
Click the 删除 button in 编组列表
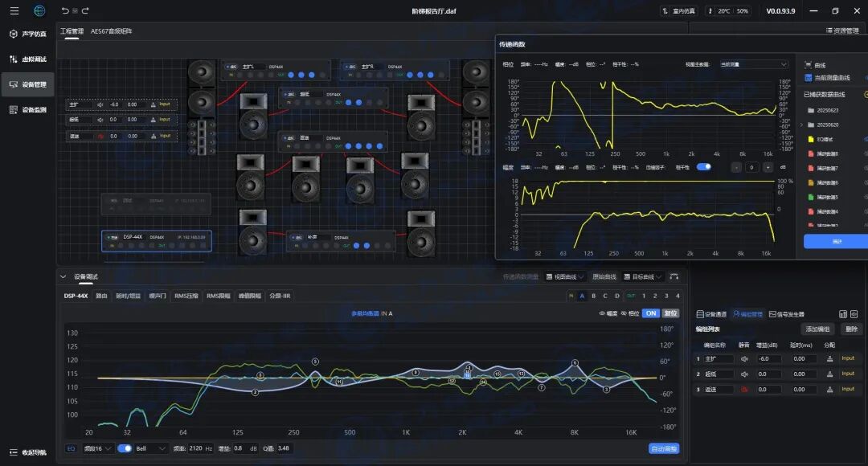coord(851,329)
